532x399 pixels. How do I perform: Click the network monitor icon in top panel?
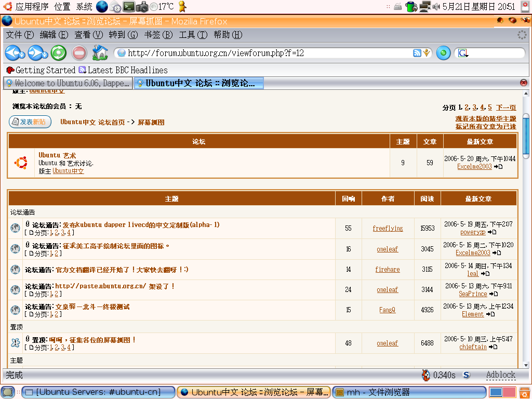(x=425, y=6)
